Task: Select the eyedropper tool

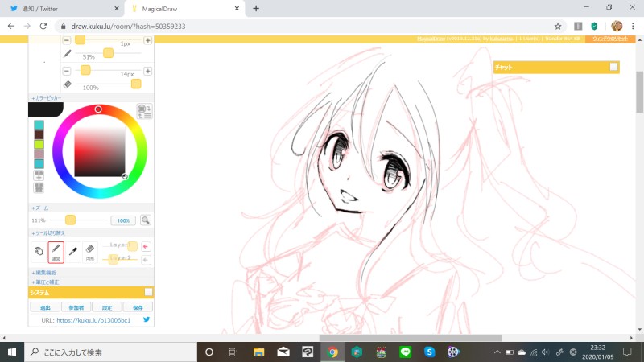Action: click(x=73, y=251)
